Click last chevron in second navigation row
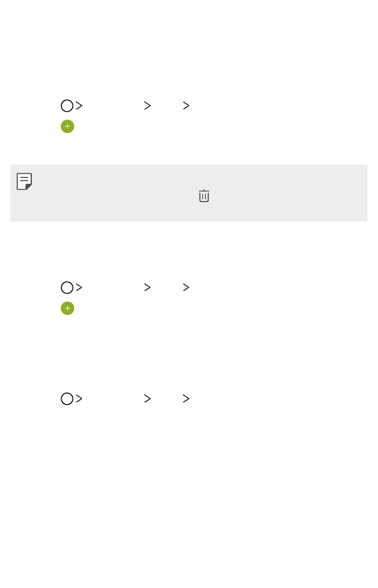Image resolution: width=378 pixels, height=588 pixels. [186, 287]
